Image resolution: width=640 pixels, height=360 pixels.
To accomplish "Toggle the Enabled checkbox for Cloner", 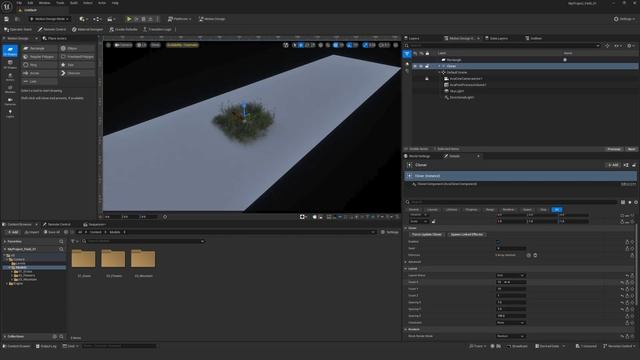I will (498, 242).
